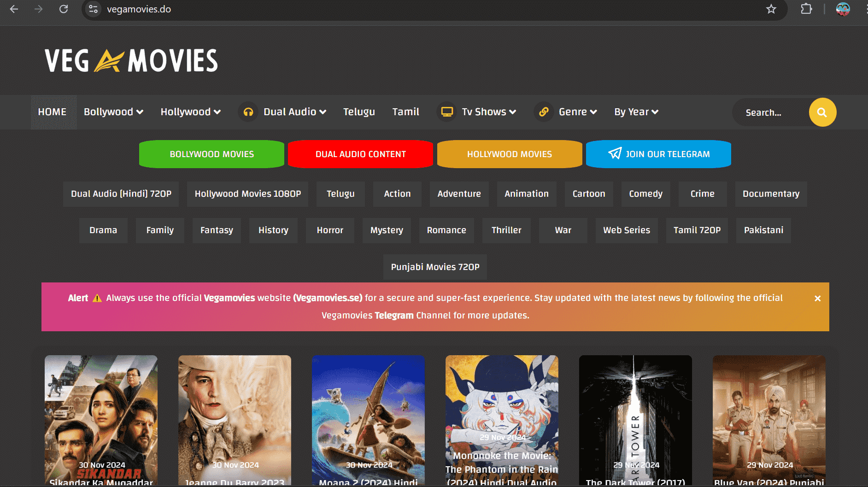Viewport: 868px width, 487px height.
Task: Focus the Search input field
Action: 772,112
